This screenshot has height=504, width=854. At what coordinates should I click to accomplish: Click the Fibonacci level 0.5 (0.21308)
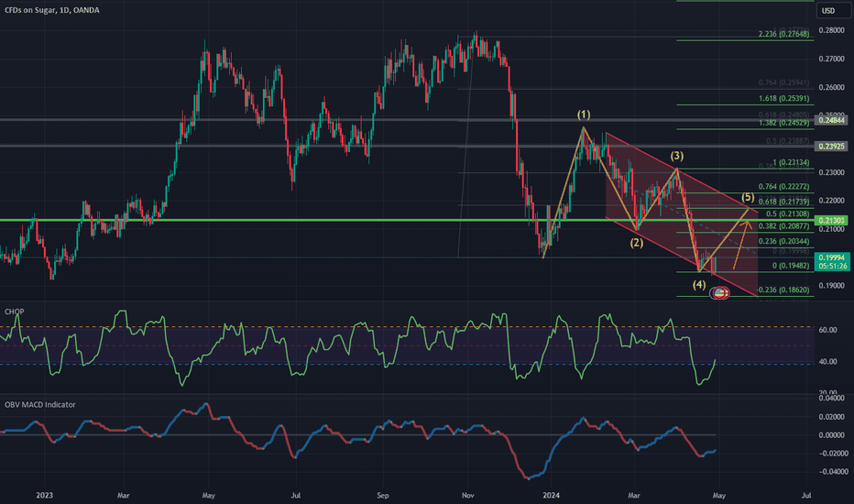tap(787, 214)
